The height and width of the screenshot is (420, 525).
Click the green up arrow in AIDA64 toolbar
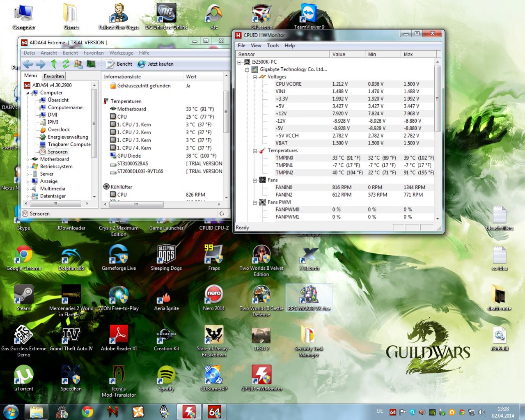point(53,64)
